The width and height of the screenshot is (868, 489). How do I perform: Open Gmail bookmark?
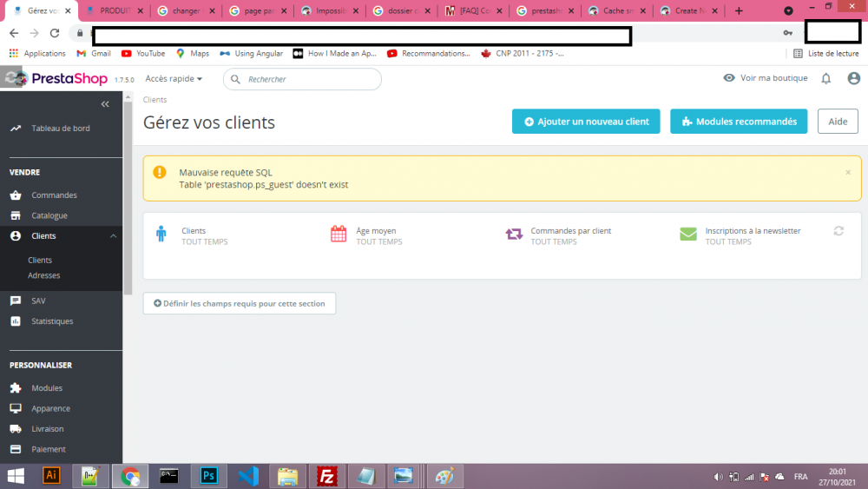[x=94, y=54]
